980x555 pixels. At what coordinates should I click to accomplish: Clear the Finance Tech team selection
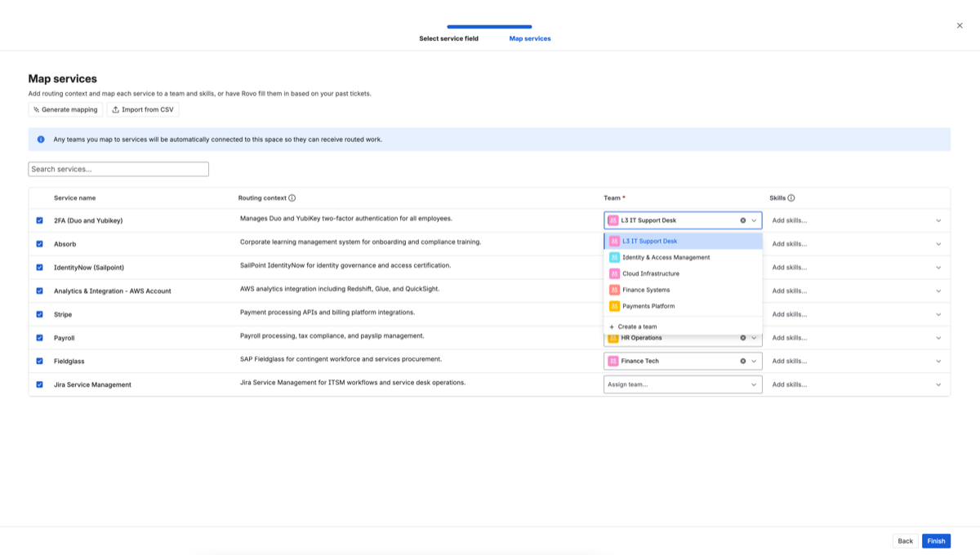(x=743, y=361)
